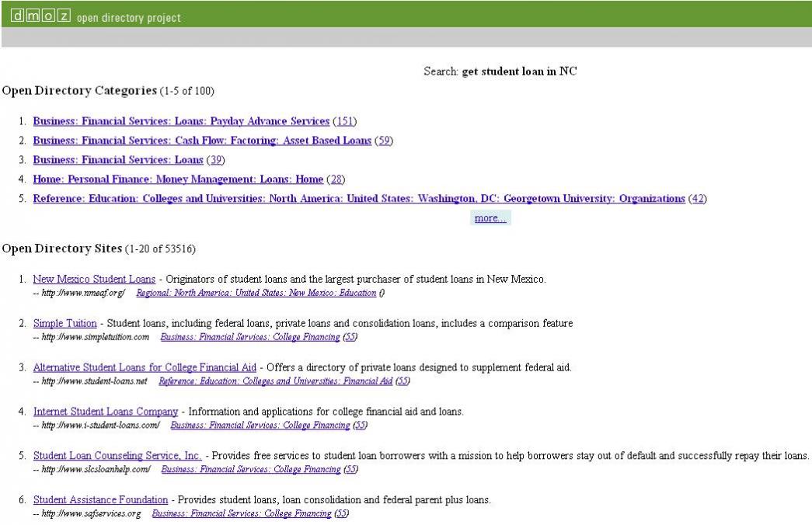Click (55) count beside Simple Tuition category
This screenshot has width=812, height=525.
click(x=350, y=337)
